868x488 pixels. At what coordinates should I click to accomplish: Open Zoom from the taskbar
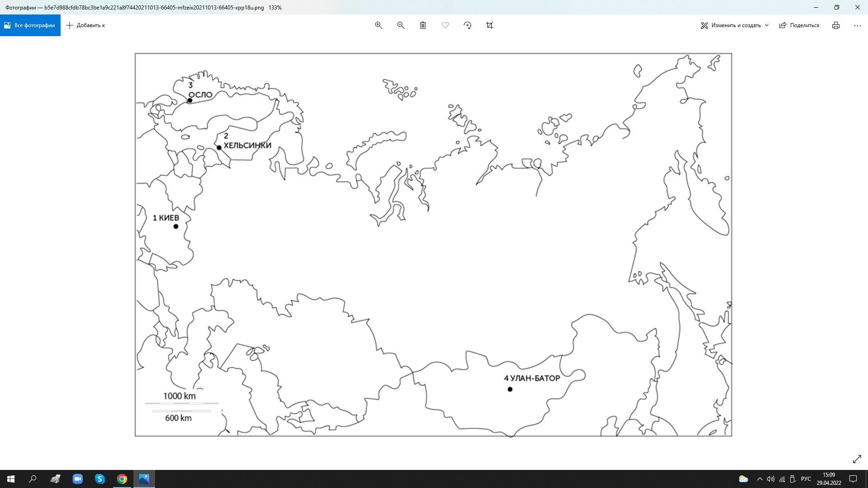pos(78,479)
